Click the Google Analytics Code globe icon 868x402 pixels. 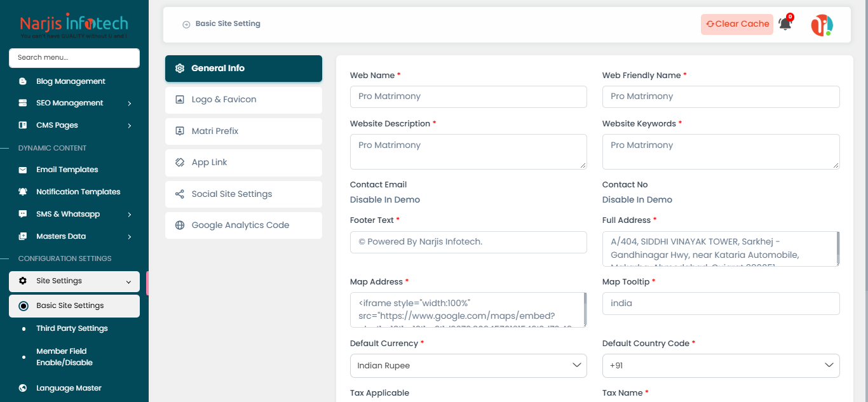tap(180, 225)
